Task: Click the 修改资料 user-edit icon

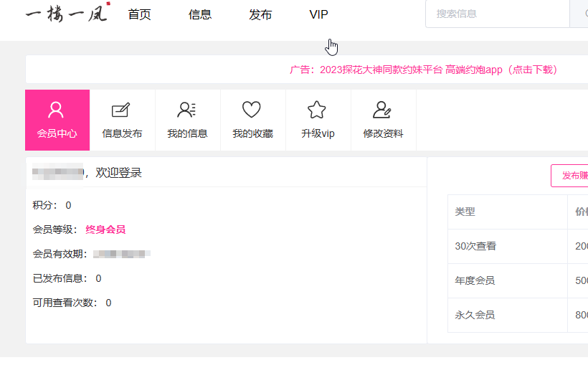Action: [x=382, y=110]
